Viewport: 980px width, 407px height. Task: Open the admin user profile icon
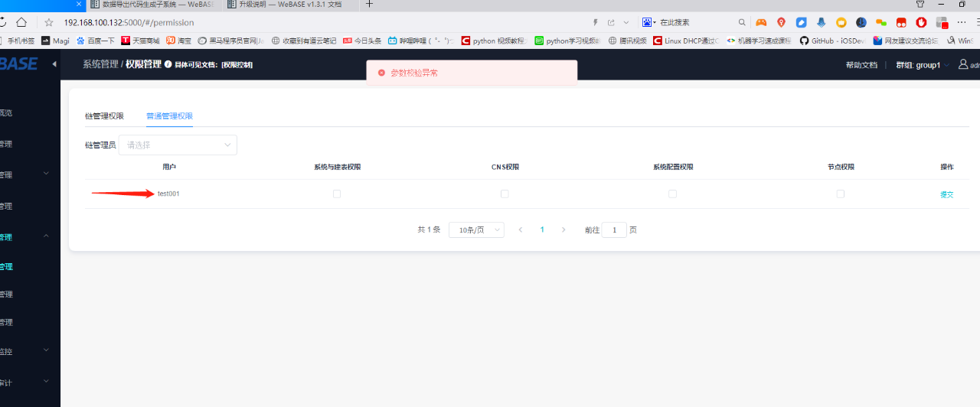coord(963,65)
